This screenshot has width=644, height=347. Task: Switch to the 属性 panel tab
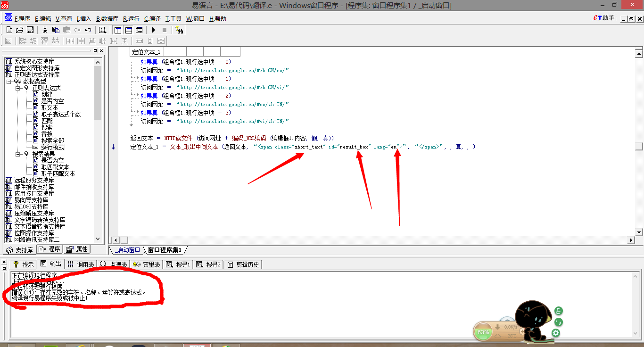point(77,249)
